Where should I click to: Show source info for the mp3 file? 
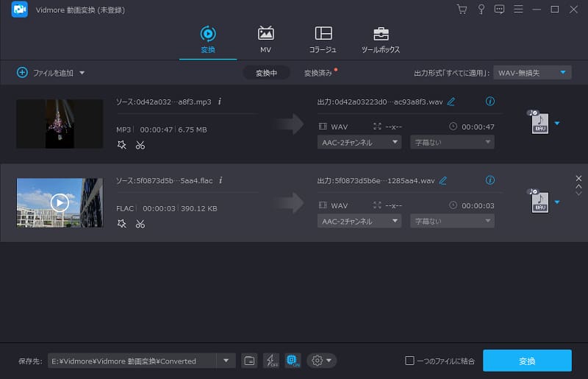point(220,102)
